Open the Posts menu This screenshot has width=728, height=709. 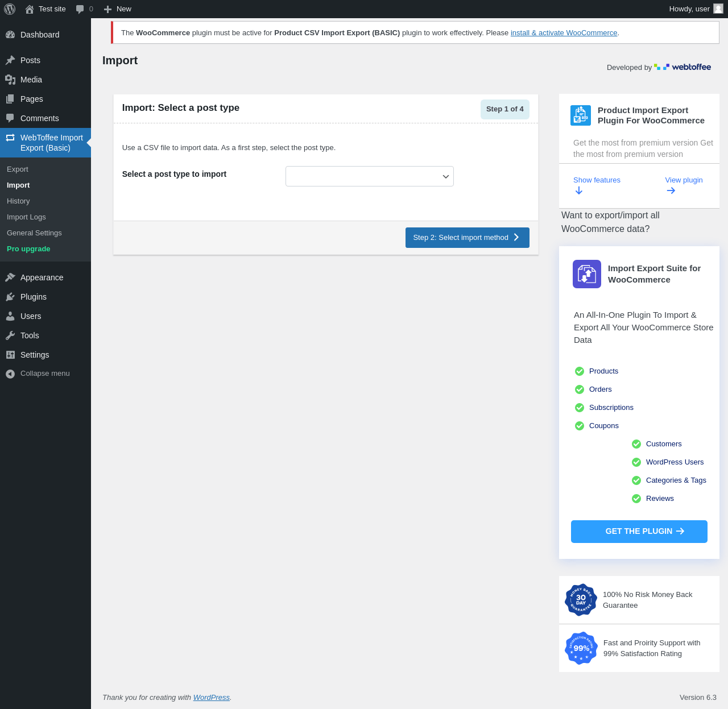(45, 60)
